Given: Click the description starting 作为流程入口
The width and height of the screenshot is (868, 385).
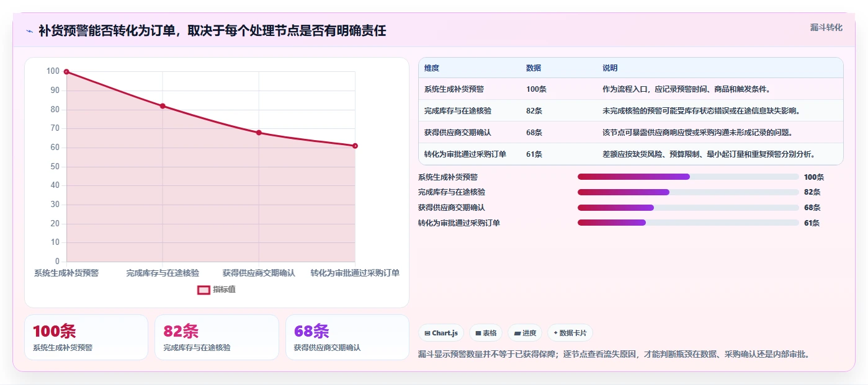Looking at the screenshot, I should point(686,89).
